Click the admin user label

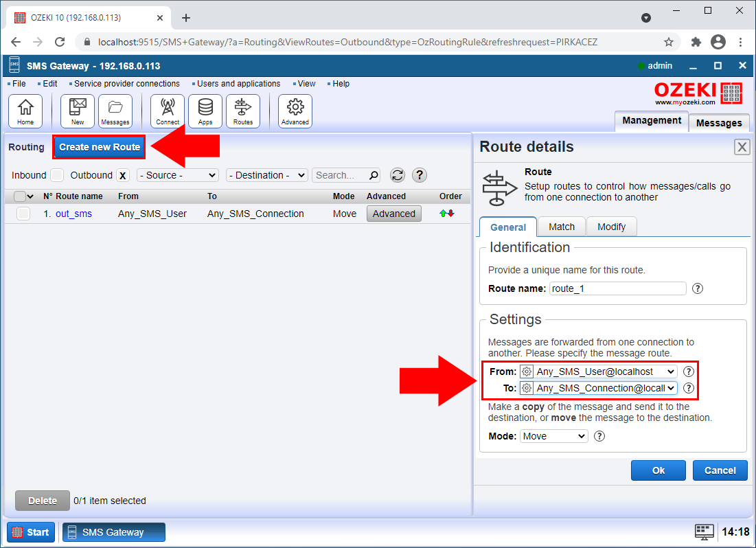pos(660,66)
